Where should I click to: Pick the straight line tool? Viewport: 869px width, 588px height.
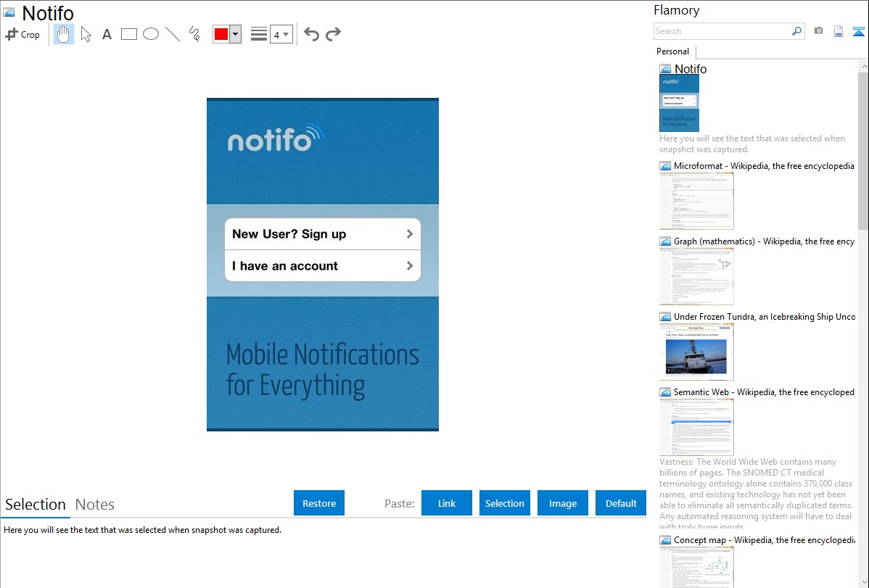(x=173, y=34)
